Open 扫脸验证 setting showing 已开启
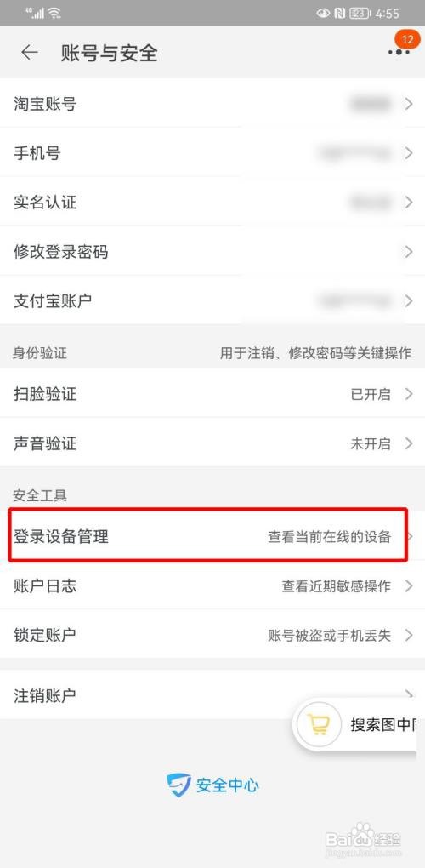This screenshot has height=868, width=425. click(x=212, y=394)
